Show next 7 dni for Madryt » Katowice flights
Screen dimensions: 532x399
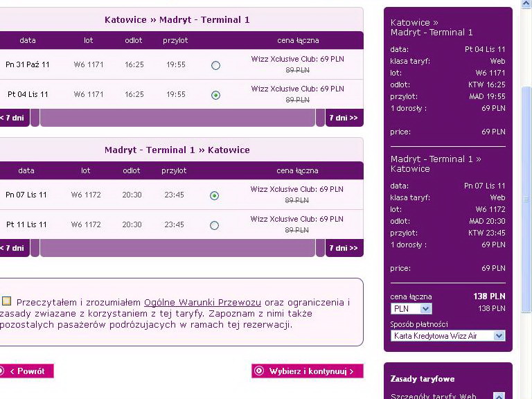click(x=344, y=248)
